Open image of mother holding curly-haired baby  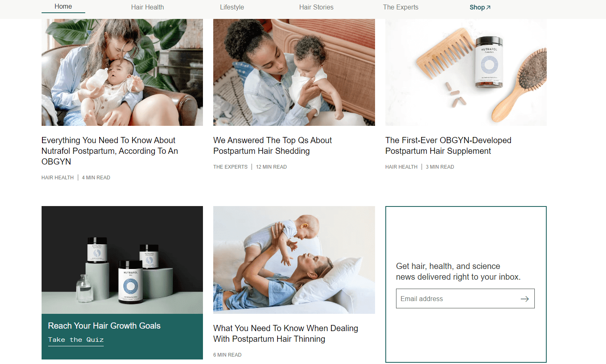[294, 72]
